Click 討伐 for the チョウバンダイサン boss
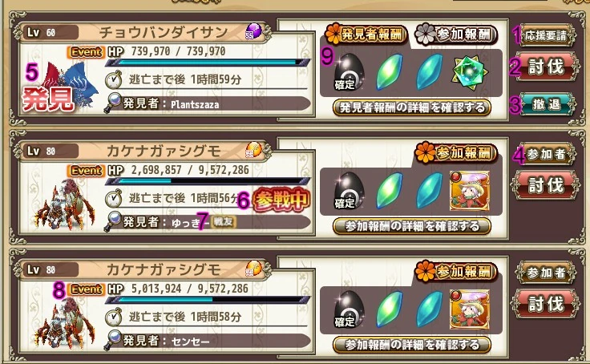 coord(545,67)
